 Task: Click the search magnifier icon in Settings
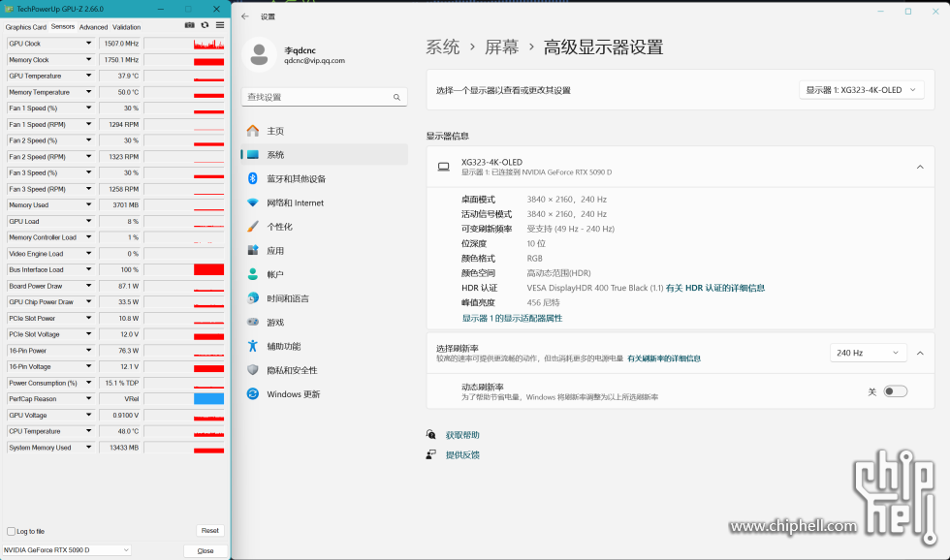click(x=396, y=97)
